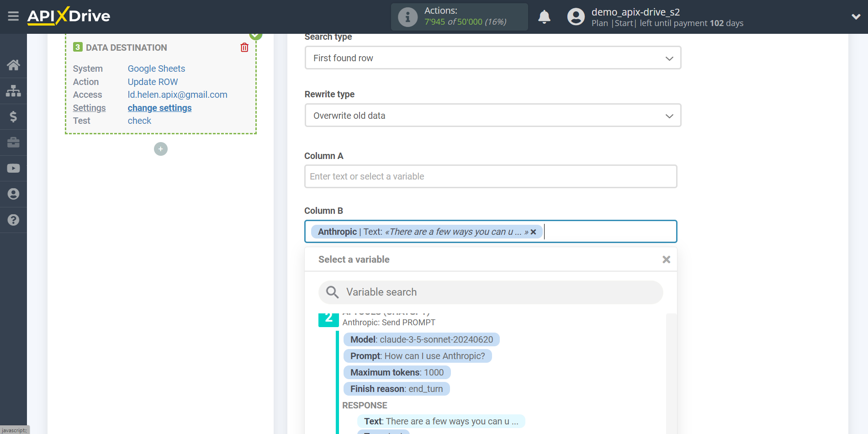Select the Prompt variable
Image resolution: width=868 pixels, height=434 pixels.
pyautogui.click(x=418, y=356)
